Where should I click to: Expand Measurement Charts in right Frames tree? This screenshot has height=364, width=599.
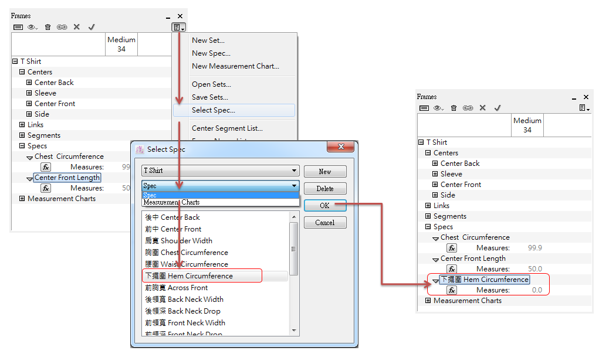[428, 301]
